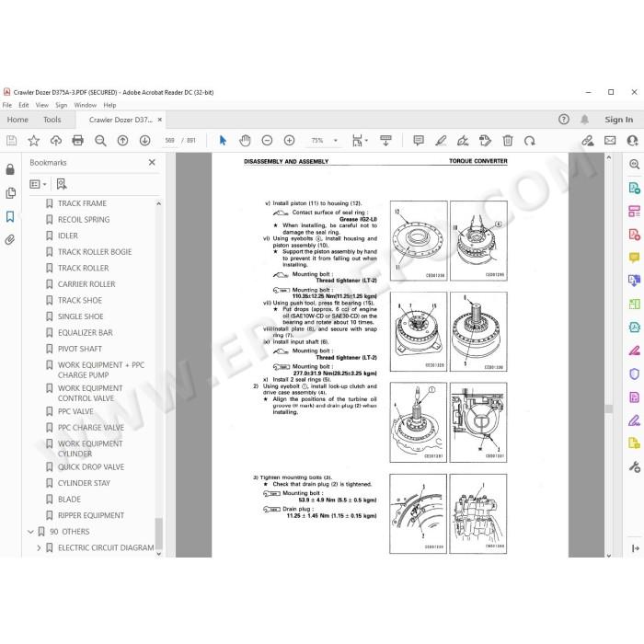The width and height of the screenshot is (644, 644).
Task: Upload file to cloud icon
Action: (56, 141)
